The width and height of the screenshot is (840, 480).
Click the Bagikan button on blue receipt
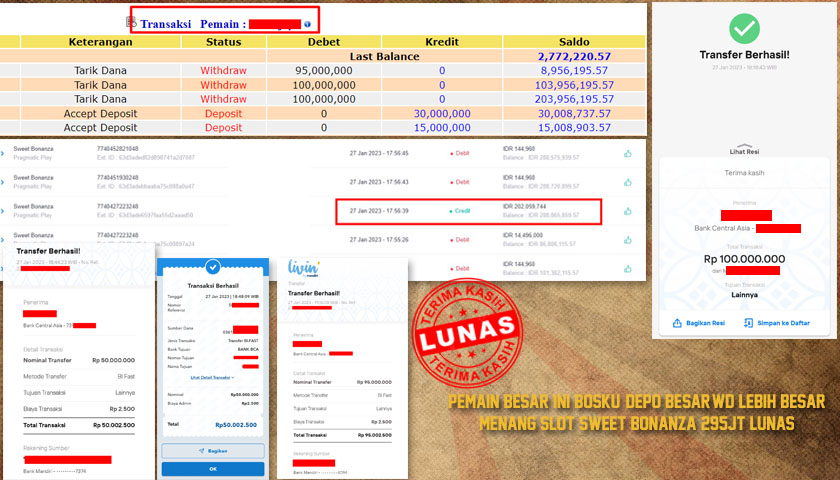pyautogui.click(x=212, y=451)
